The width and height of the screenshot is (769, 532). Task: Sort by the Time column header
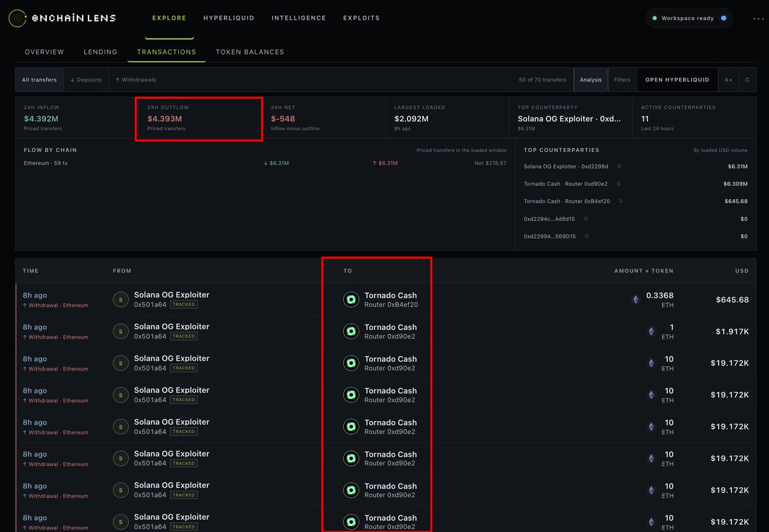click(x=31, y=271)
